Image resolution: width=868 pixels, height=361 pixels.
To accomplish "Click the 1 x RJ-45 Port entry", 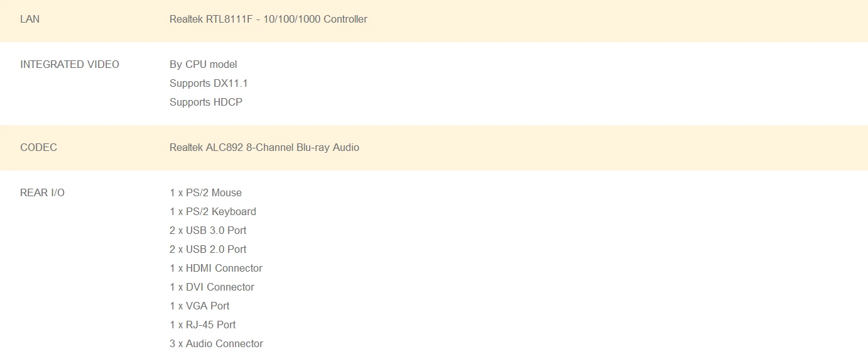I will pos(203,325).
